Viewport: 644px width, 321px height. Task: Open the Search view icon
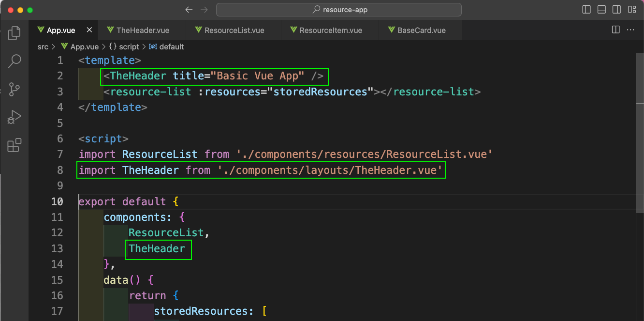point(15,61)
